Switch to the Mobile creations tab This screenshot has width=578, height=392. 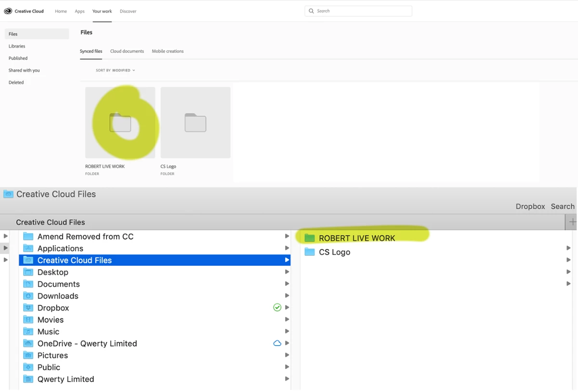tap(168, 51)
